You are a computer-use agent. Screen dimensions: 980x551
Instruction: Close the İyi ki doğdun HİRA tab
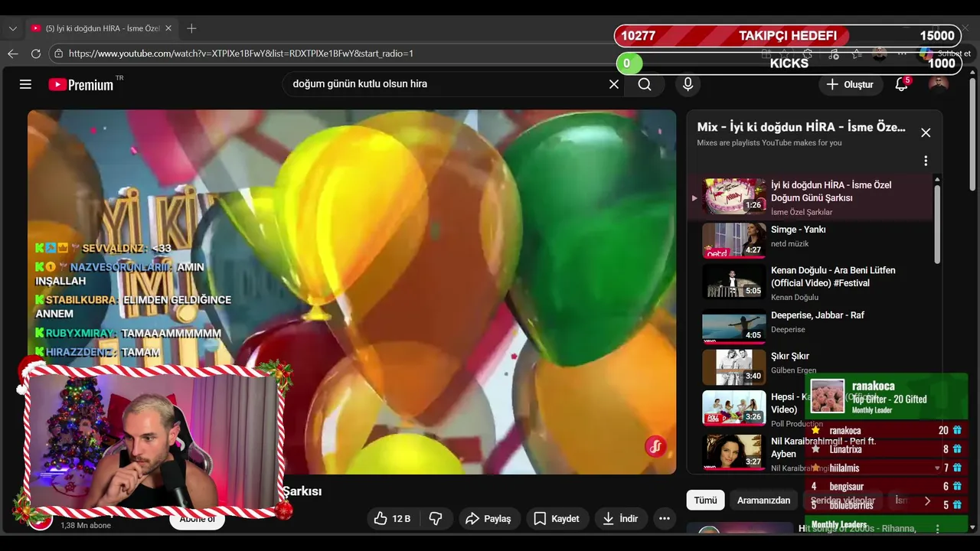coord(168,28)
